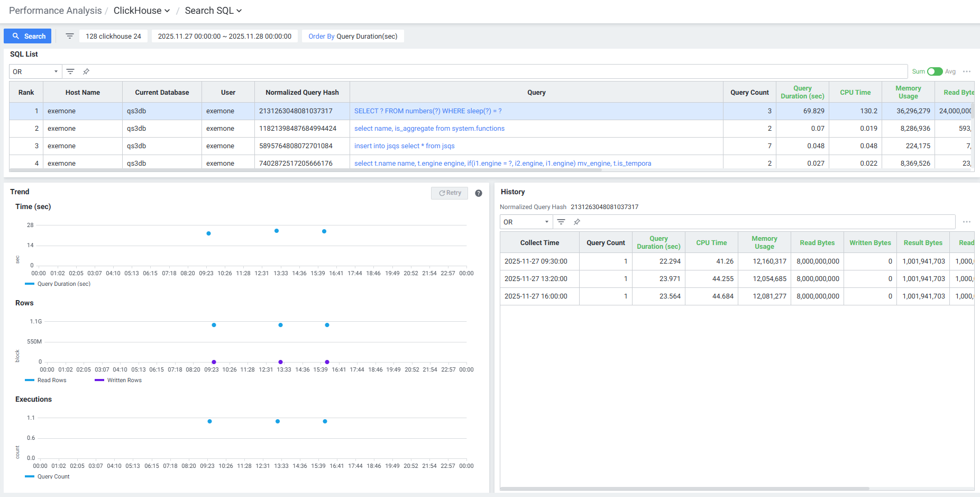Click the pin icon in SQL List
The image size is (980, 497).
(x=86, y=71)
